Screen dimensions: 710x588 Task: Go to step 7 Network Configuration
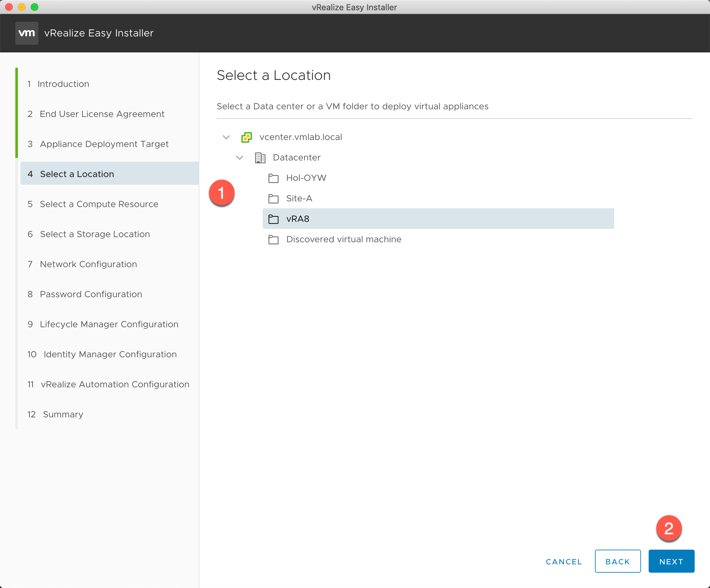tap(82, 264)
